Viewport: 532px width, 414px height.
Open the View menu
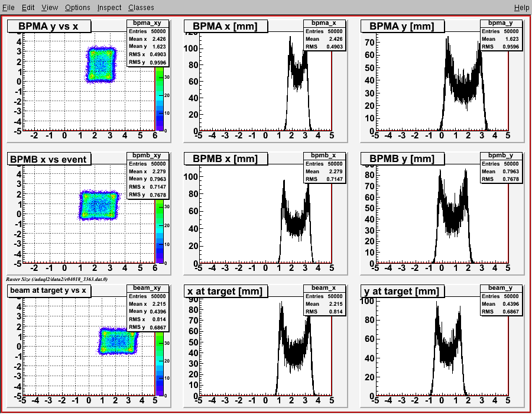coord(50,8)
